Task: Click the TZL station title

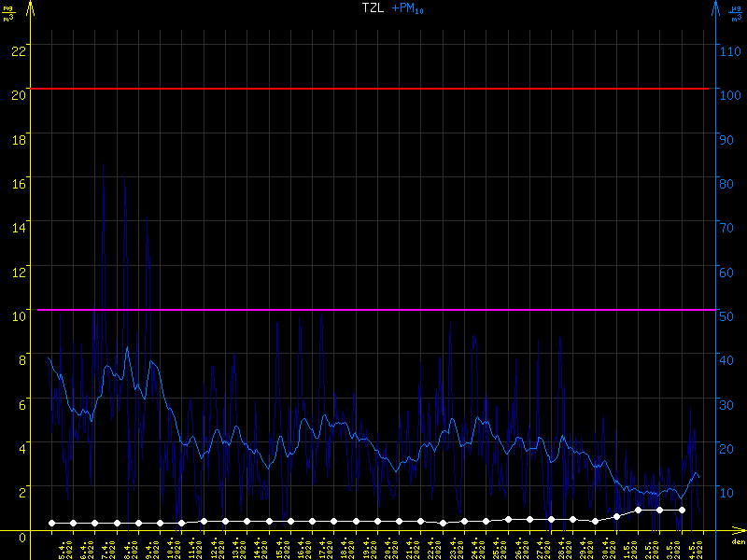Action: tap(372, 8)
